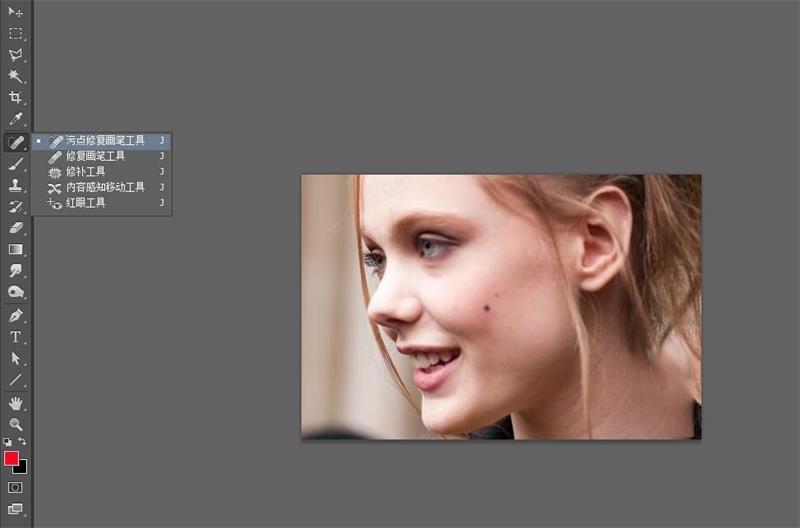
Task: Select the Crop tool
Action: (x=15, y=98)
